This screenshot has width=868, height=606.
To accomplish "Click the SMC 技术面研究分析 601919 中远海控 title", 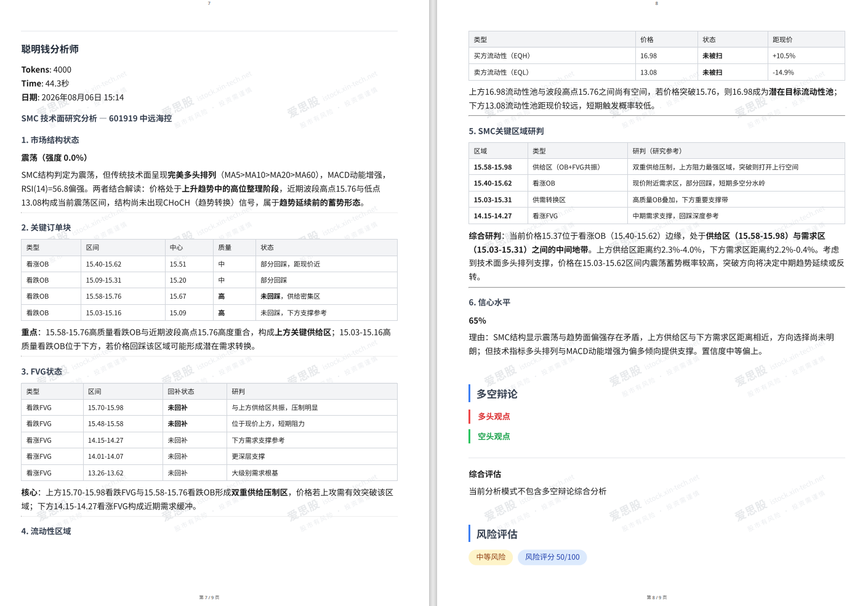I will (x=97, y=118).
